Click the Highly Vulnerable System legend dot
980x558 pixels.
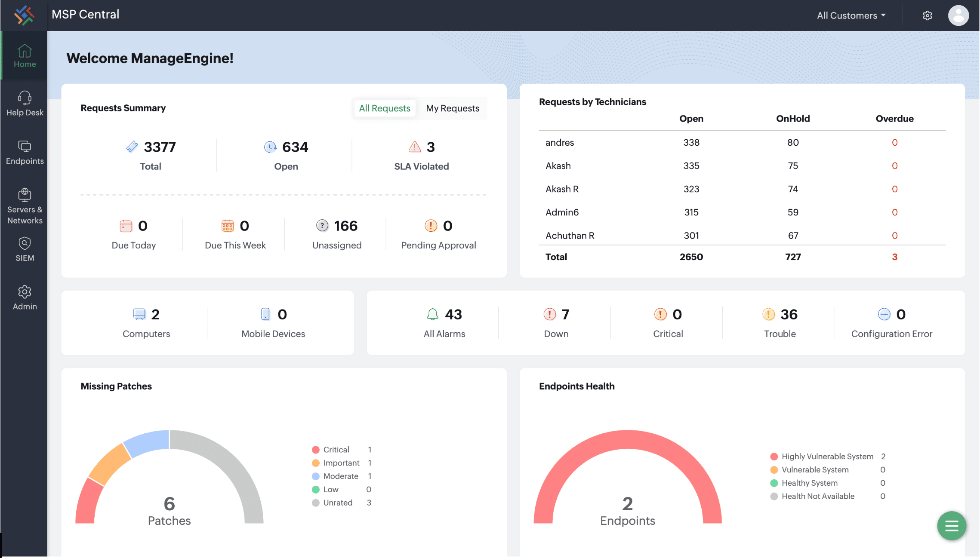pyautogui.click(x=774, y=457)
